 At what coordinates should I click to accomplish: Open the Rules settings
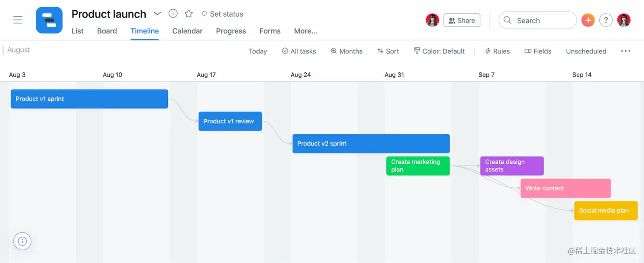pyautogui.click(x=497, y=51)
